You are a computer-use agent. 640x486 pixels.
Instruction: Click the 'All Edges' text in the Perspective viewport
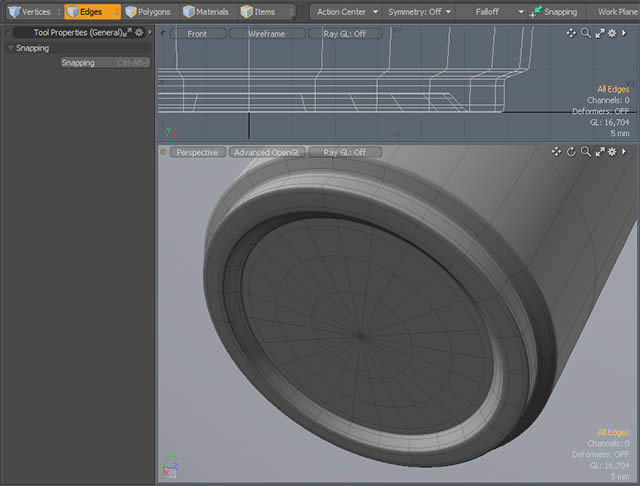[x=613, y=432]
